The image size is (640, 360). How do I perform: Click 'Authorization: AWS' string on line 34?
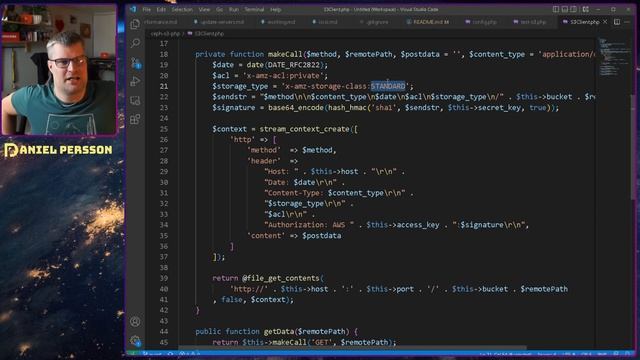(x=306, y=225)
